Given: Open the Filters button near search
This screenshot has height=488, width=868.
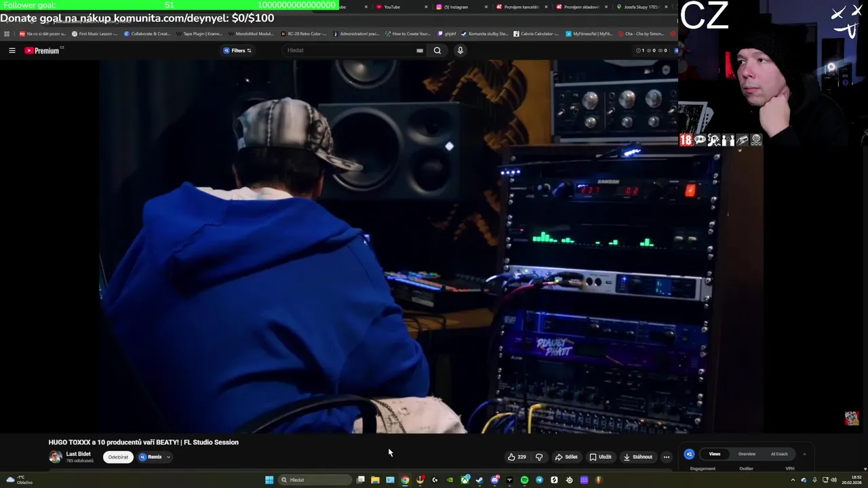Looking at the screenshot, I should 238,50.
